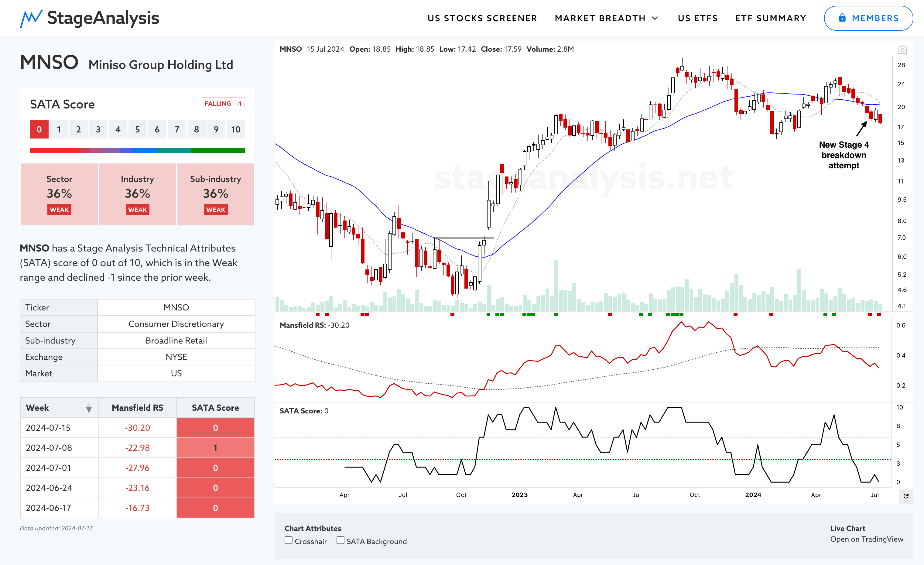Click the Chart Attributes heading
Screen dimensions: 924x565
click(x=313, y=528)
